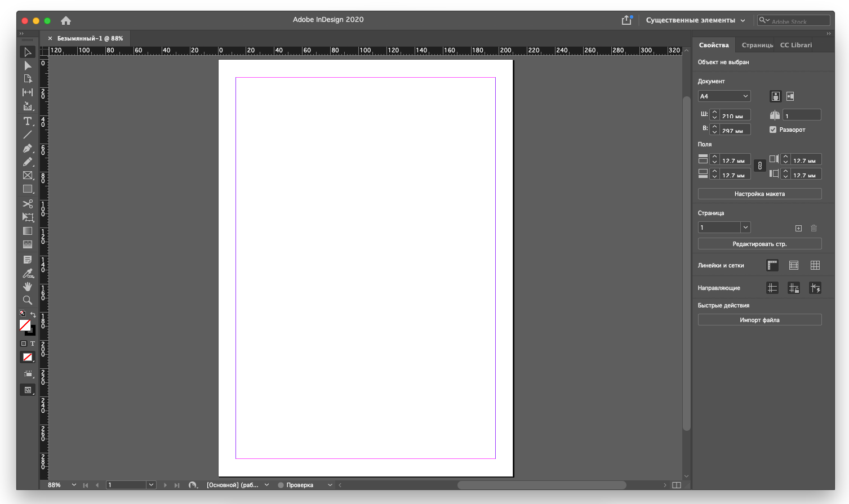Click the Импорт файла button
The width and height of the screenshot is (849, 504).
(x=759, y=320)
